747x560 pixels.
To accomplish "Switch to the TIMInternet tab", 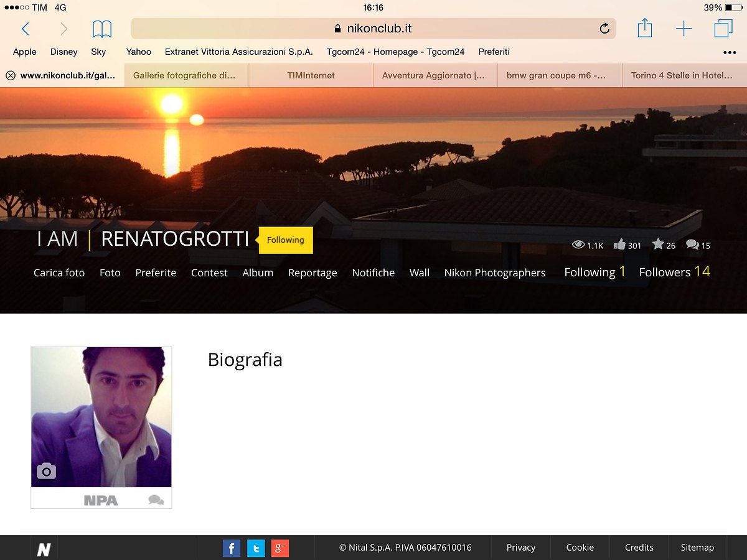I will pyautogui.click(x=311, y=75).
